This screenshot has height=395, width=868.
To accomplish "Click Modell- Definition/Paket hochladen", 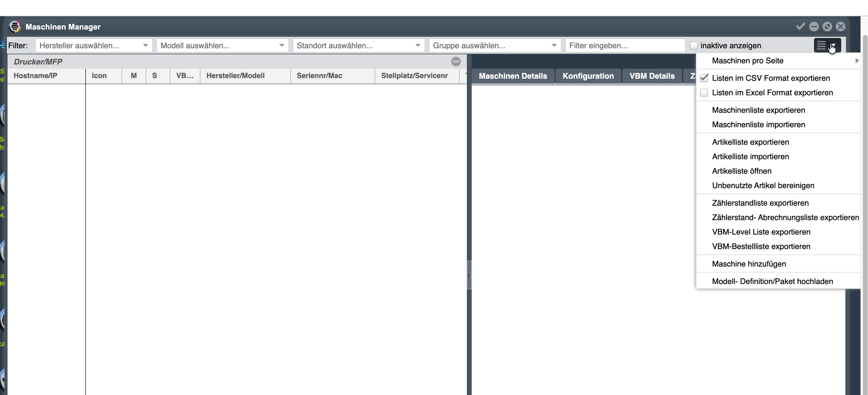I will click(x=772, y=281).
